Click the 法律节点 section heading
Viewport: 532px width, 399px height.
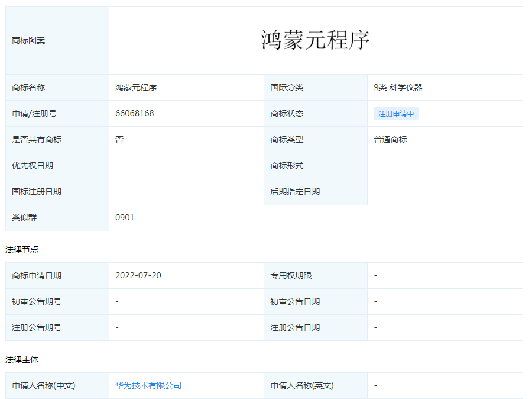pyautogui.click(x=22, y=249)
